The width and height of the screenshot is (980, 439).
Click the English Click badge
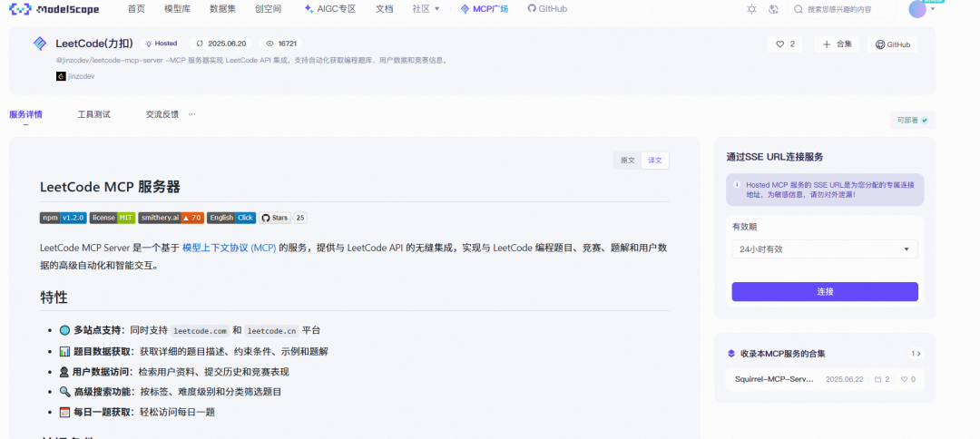[x=231, y=218]
